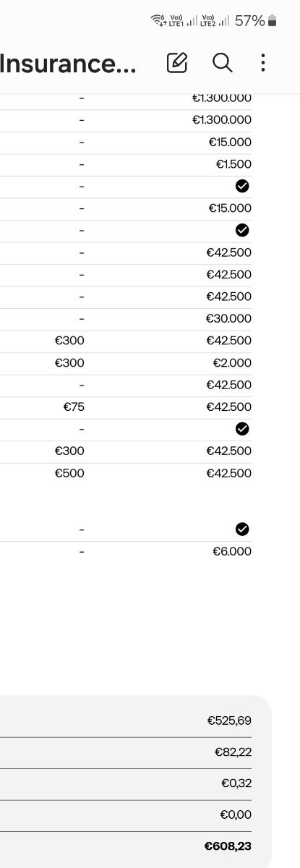Select the first checkmark below €1.500

pyautogui.click(x=242, y=186)
